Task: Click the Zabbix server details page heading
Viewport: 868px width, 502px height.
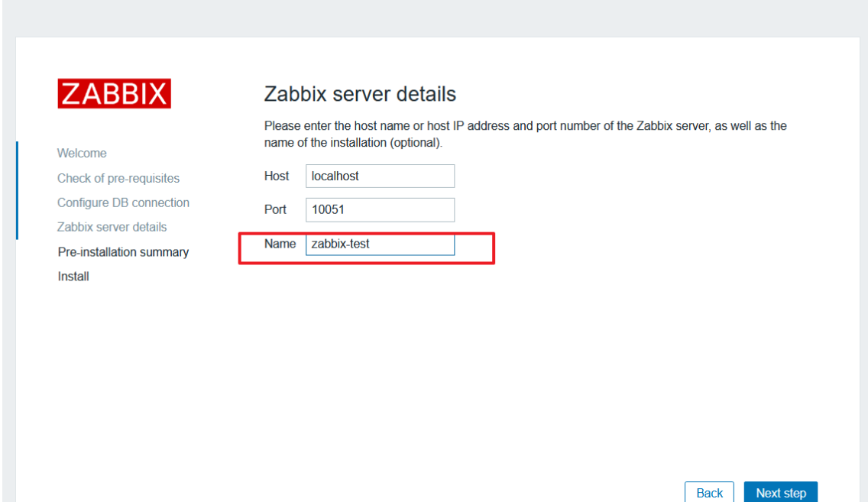Action: (x=360, y=93)
